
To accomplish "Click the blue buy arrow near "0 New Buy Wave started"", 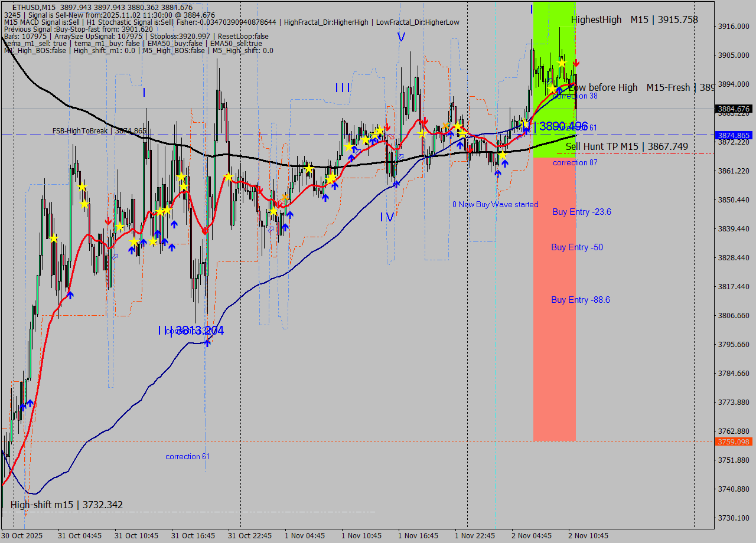I will coord(497,172).
